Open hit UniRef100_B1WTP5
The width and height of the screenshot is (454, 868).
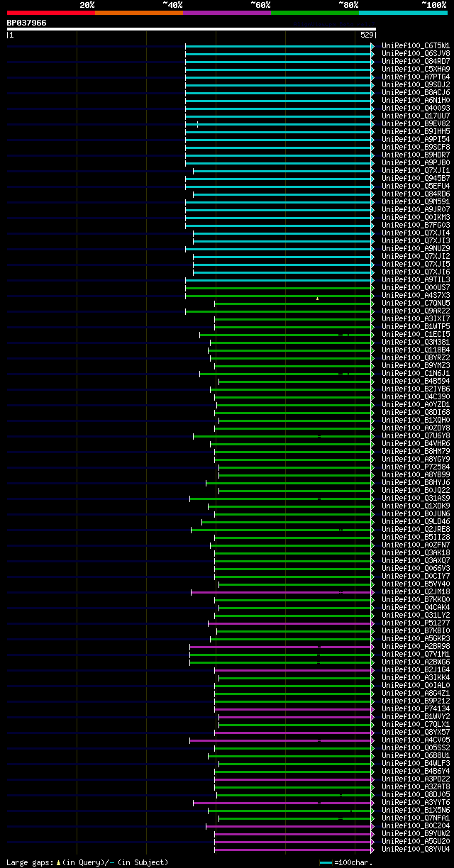(x=416, y=326)
